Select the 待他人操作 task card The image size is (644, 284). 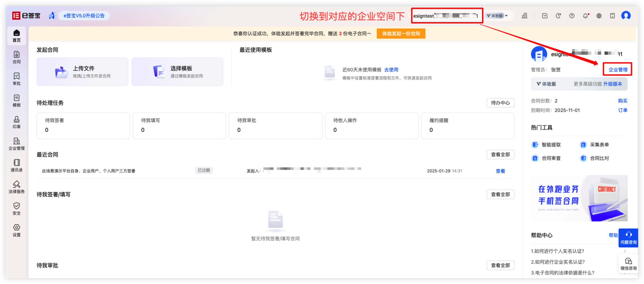(372, 126)
